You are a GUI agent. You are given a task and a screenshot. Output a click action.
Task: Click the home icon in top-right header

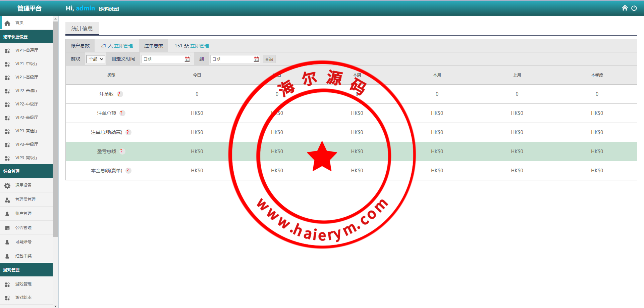point(625,8)
